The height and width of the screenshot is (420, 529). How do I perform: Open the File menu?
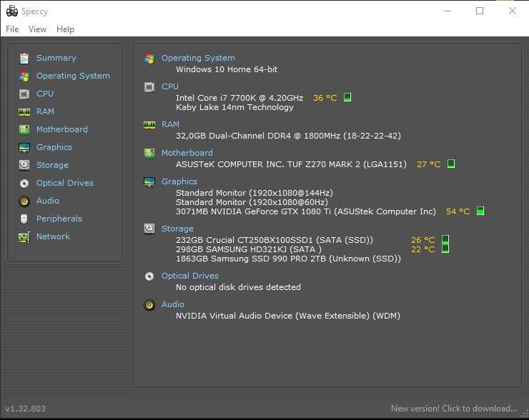click(x=12, y=29)
